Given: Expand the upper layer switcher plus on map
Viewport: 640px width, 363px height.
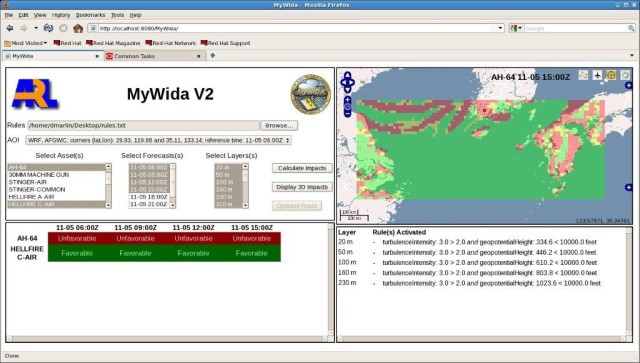Looking at the screenshot, I should (629, 85).
